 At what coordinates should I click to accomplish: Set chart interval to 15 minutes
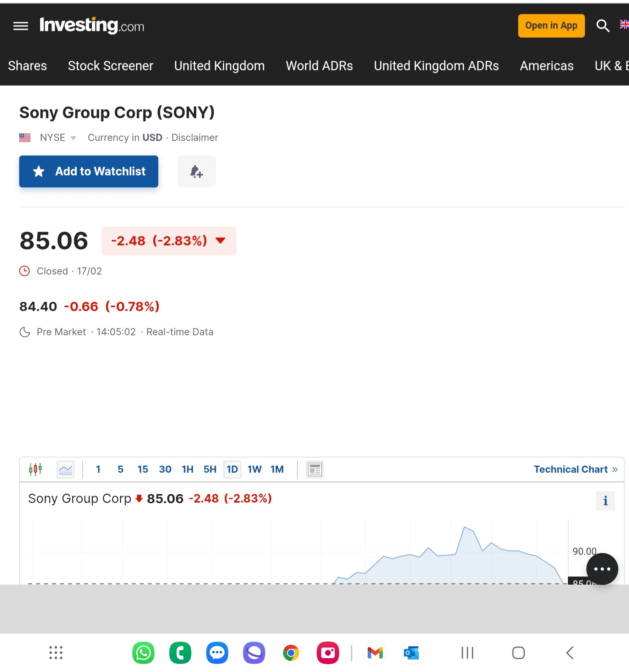pos(143,469)
